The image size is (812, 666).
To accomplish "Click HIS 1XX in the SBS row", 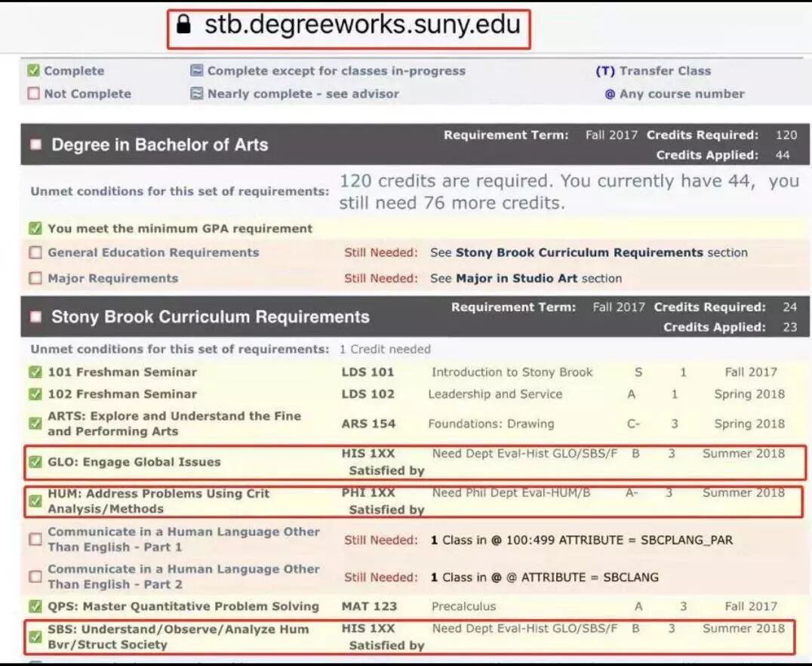I will point(368,629).
